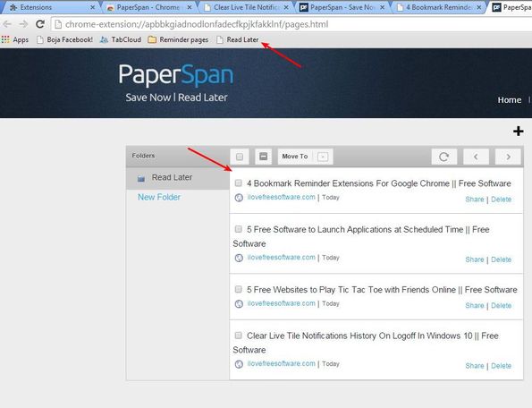Image resolution: width=532 pixels, height=408 pixels.
Task: Open the Move To dropdown arrow
Action: click(x=323, y=157)
